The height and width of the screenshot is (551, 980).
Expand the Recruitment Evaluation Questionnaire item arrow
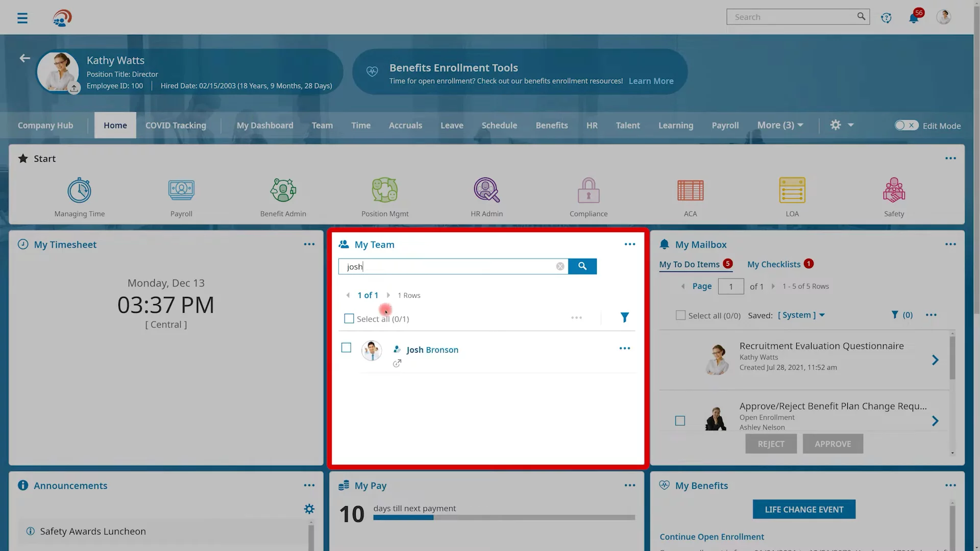point(935,360)
